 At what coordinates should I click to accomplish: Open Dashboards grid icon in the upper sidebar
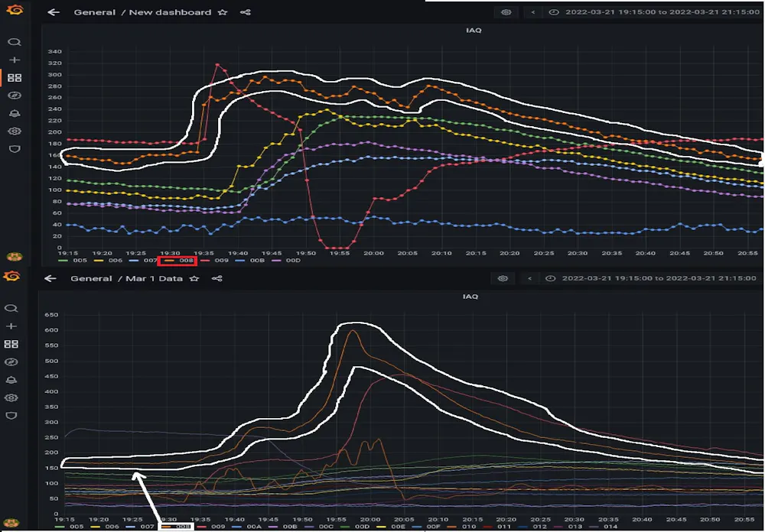coord(15,78)
